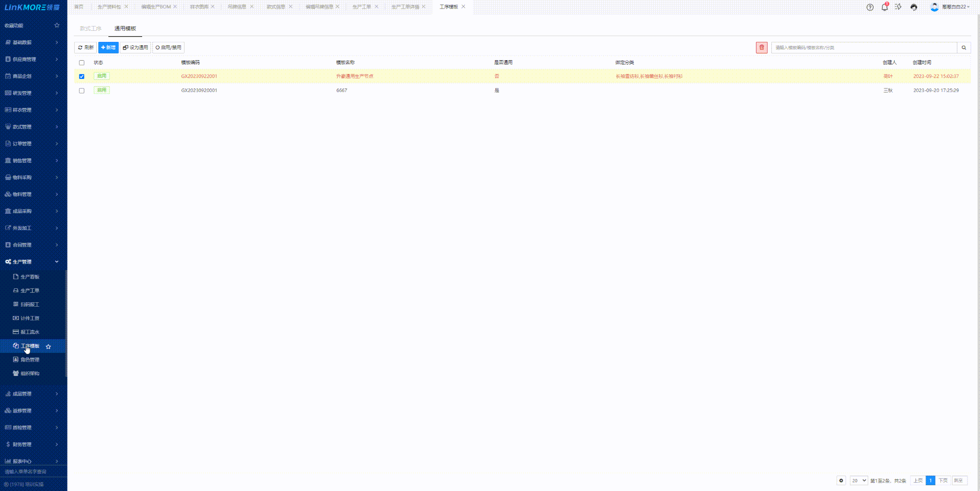The image size is (980, 491).
Task: Check the GX20230920001 row checkbox
Action: pos(81,90)
